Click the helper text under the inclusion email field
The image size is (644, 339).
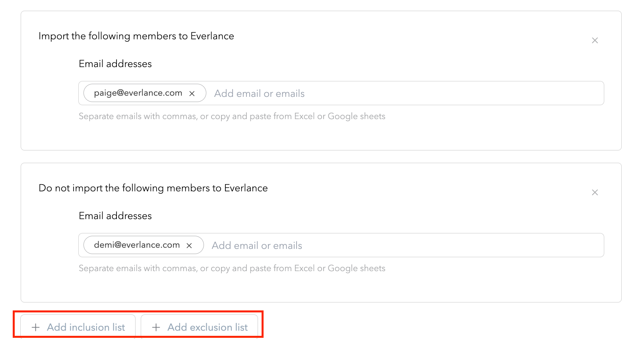(x=232, y=116)
